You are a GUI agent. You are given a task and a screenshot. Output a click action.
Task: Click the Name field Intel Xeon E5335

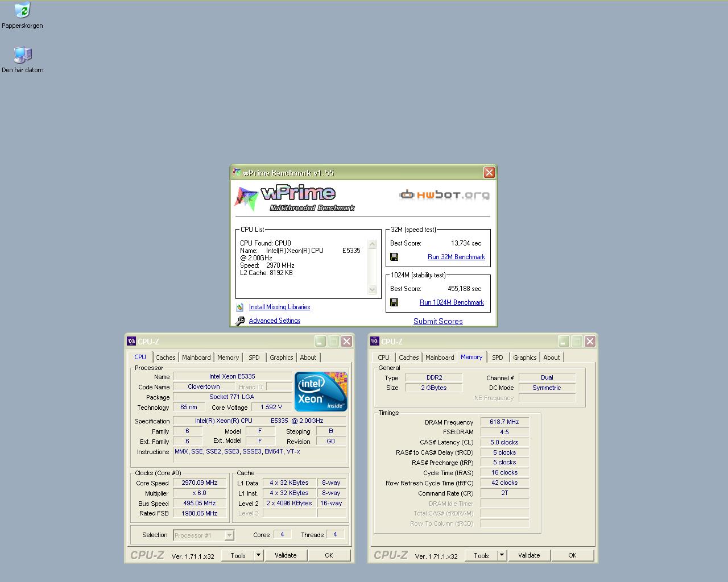pos(232,376)
